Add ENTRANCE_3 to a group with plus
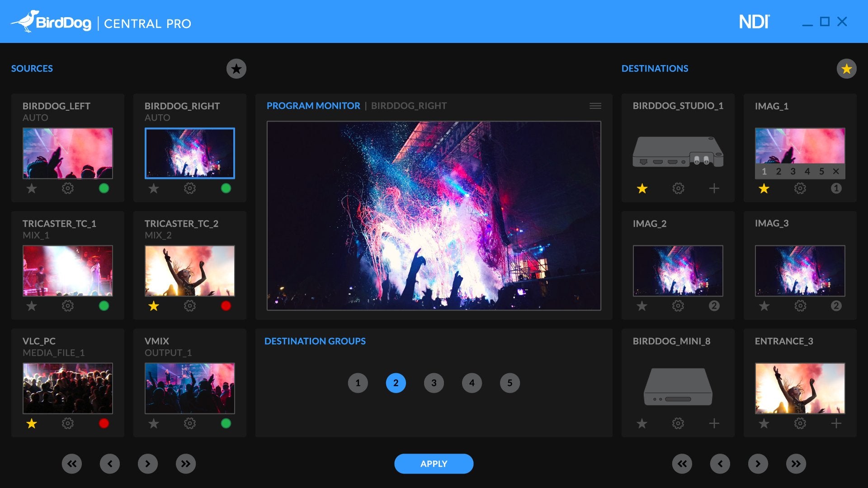 pos(836,423)
